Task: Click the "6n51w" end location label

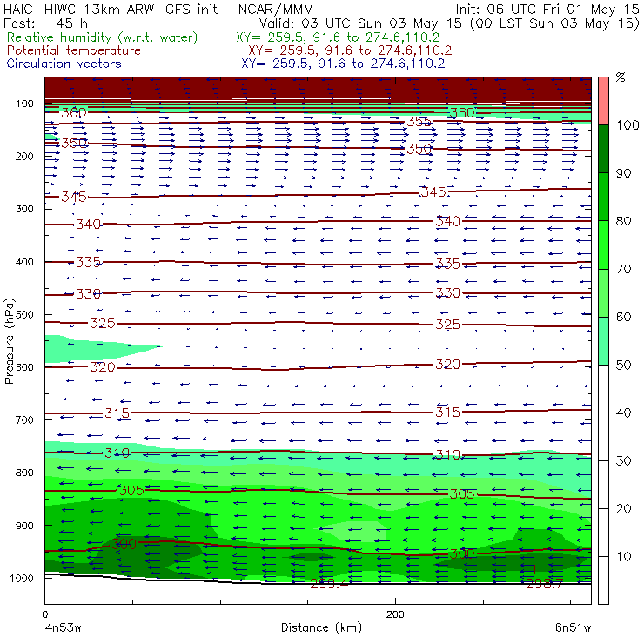Action: click(x=573, y=627)
